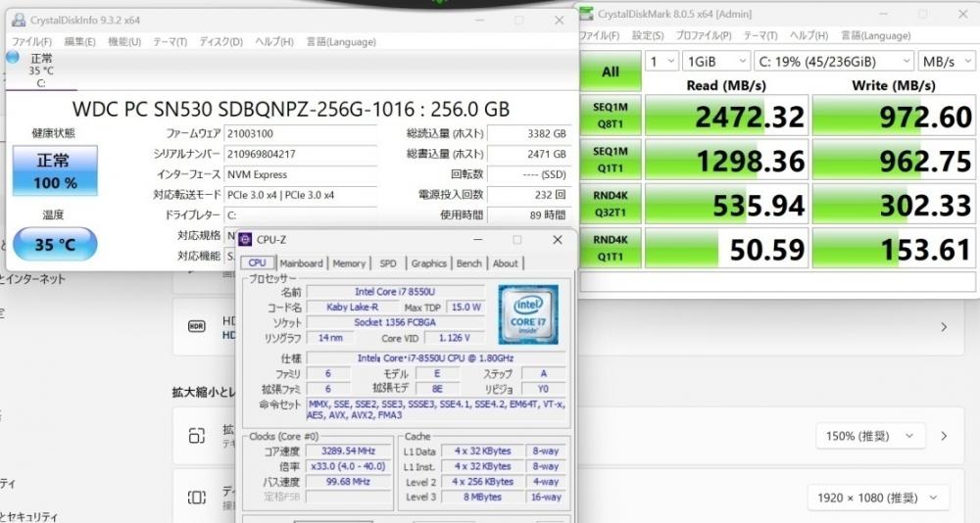The width and height of the screenshot is (980, 523).
Task: Click the 3382 GB total host reads field
Action: pos(529,134)
